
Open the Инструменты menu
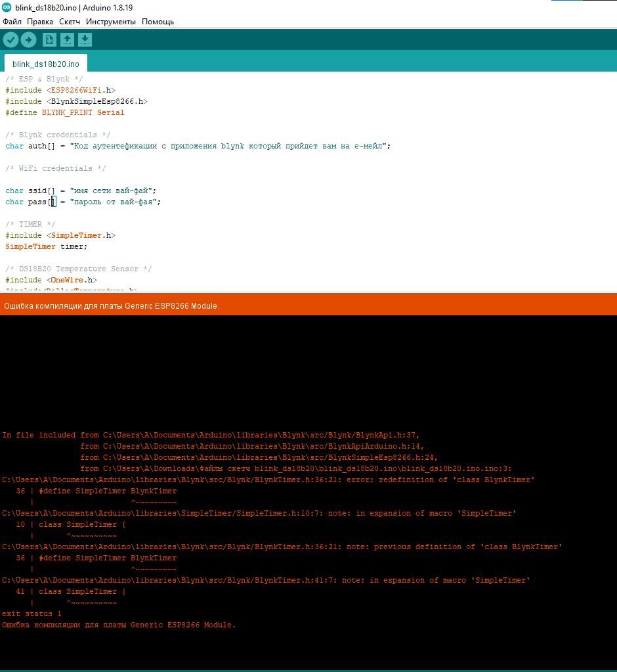click(110, 22)
